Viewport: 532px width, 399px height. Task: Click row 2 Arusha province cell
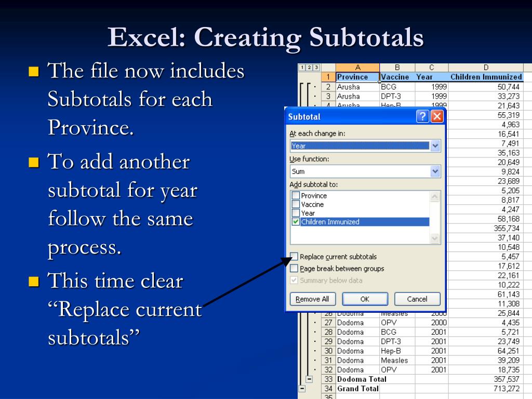(357, 87)
